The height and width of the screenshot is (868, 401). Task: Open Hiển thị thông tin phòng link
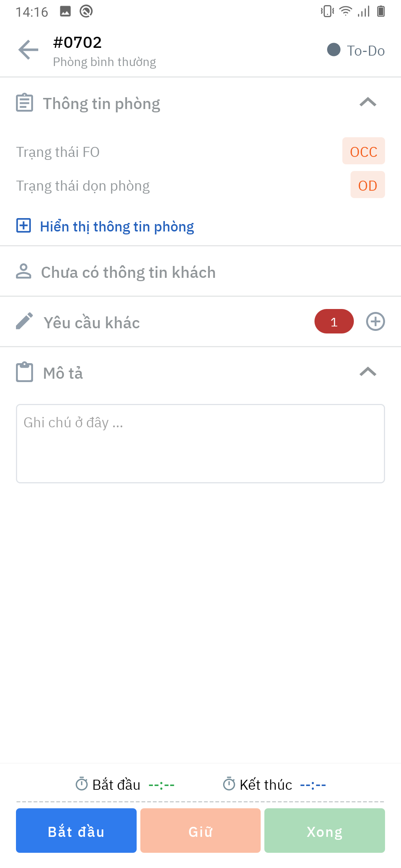[117, 227]
